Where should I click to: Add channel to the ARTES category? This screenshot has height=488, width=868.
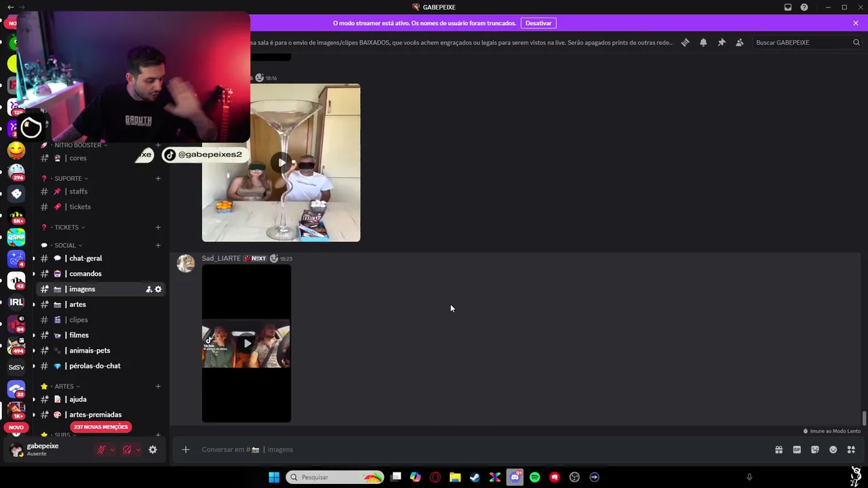tap(158, 386)
